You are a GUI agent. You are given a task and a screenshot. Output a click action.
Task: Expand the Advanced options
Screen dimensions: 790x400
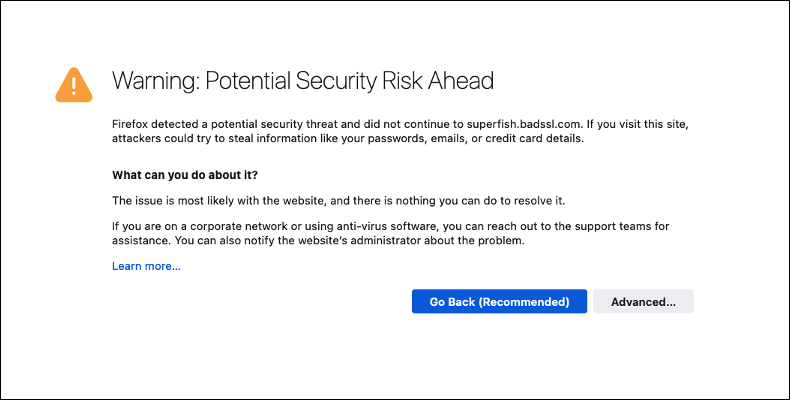643,301
